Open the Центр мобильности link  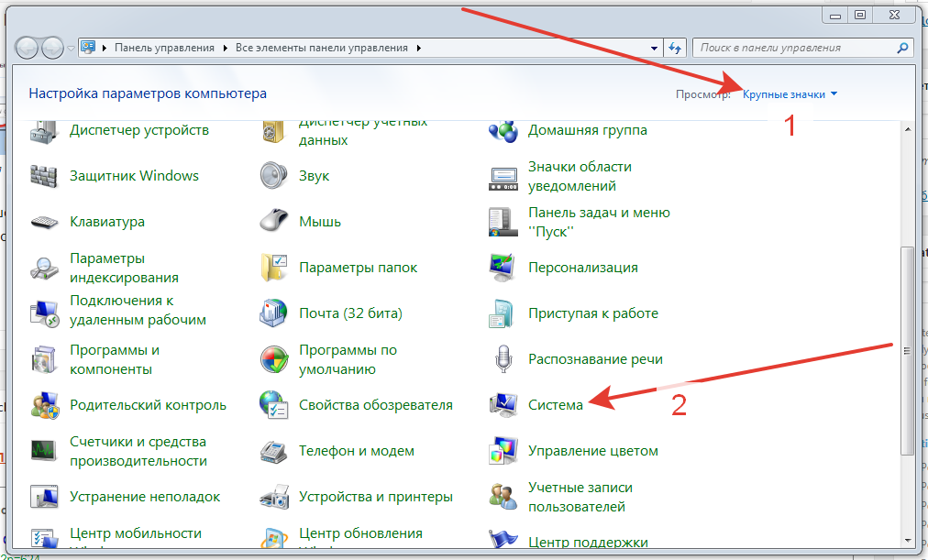coord(136,533)
